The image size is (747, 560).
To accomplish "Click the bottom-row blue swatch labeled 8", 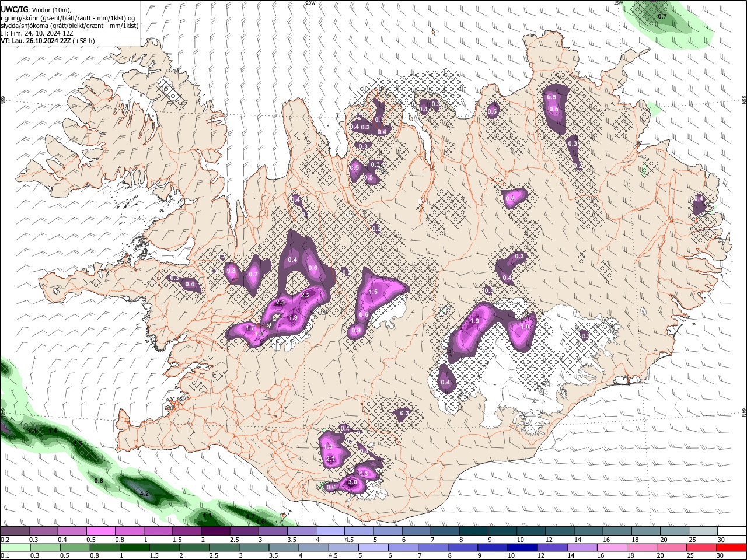I will pyautogui.click(x=462, y=548).
